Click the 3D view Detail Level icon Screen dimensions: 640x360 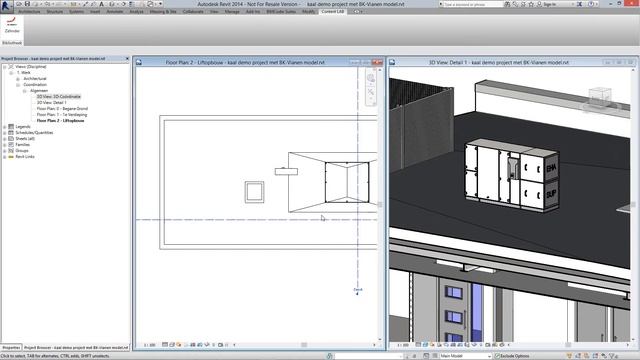[x=418, y=345]
